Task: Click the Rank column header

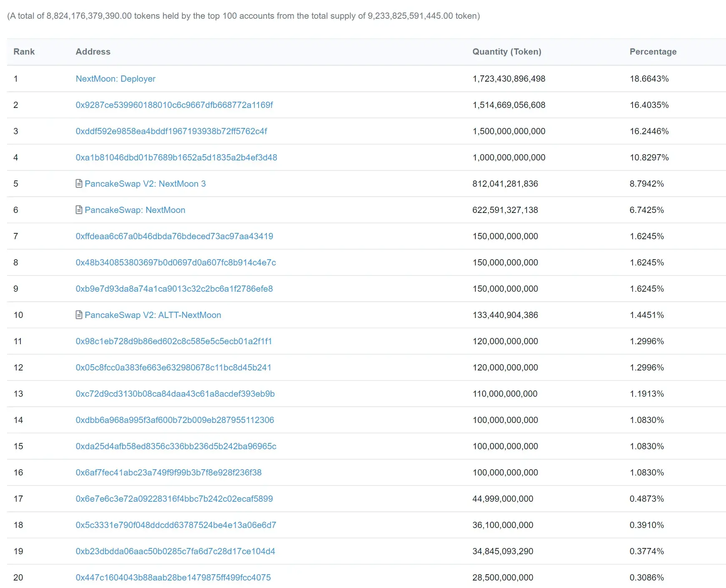Action: (x=24, y=52)
